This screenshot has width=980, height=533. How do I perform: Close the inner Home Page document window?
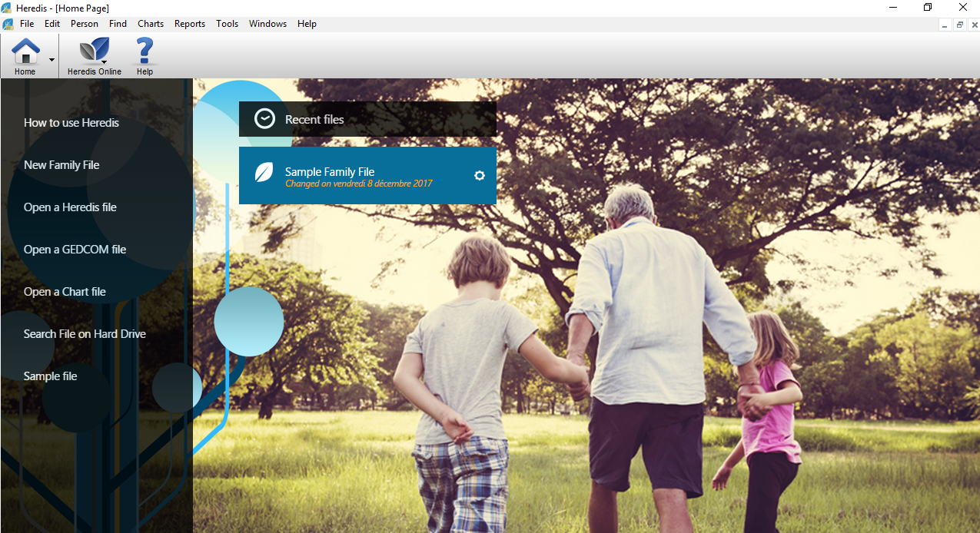974,25
